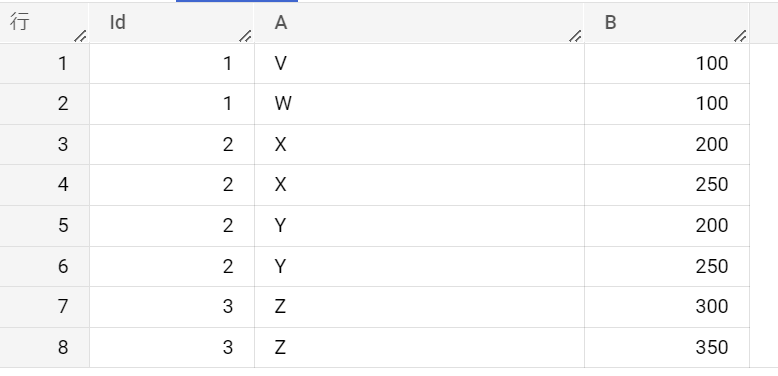
Task: Click the X cell in row 3
Action: [419, 144]
